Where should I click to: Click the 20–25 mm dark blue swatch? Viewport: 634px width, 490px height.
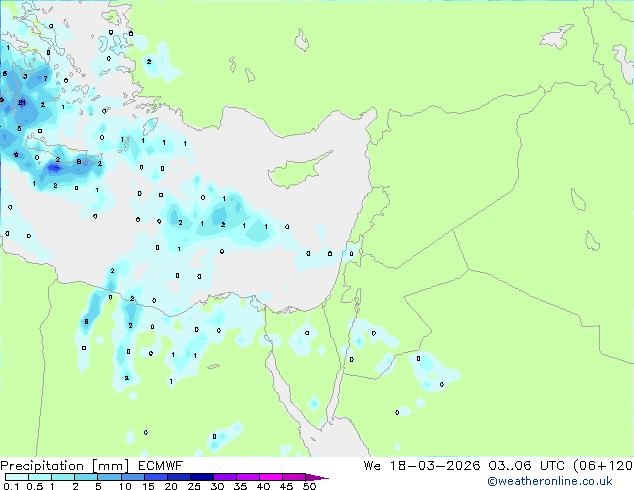(x=178, y=477)
